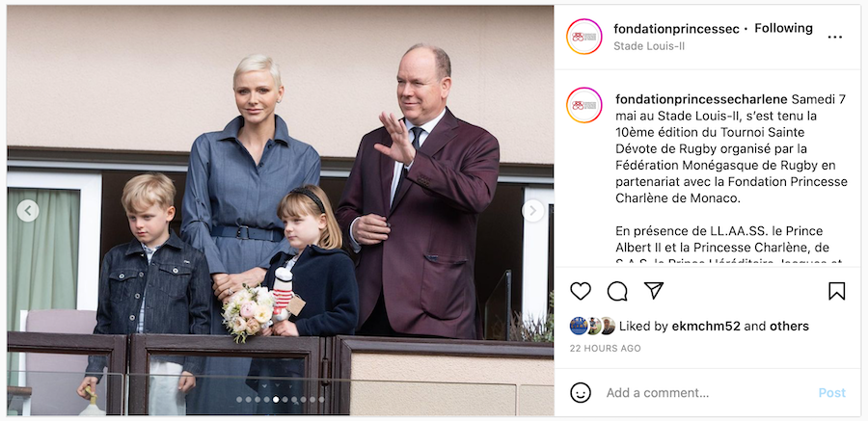Open liker profile ekmchm52
The height and width of the screenshot is (421, 868).
point(706,327)
